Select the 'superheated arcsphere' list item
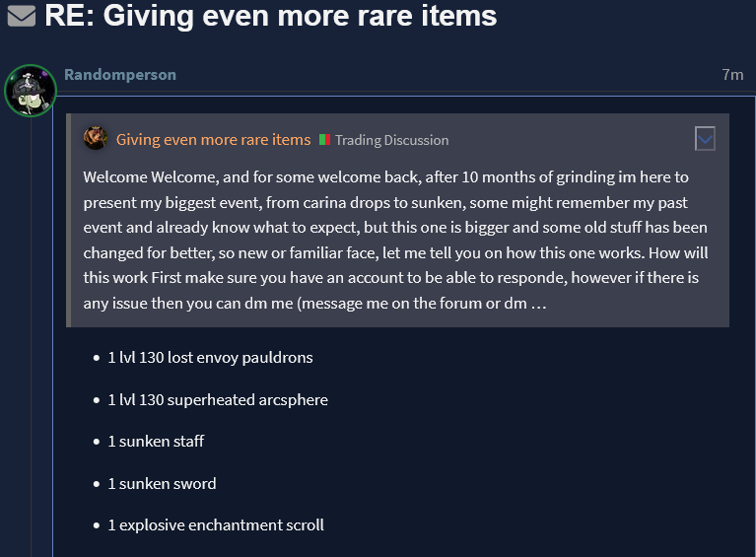756x557 pixels. pyautogui.click(x=218, y=399)
